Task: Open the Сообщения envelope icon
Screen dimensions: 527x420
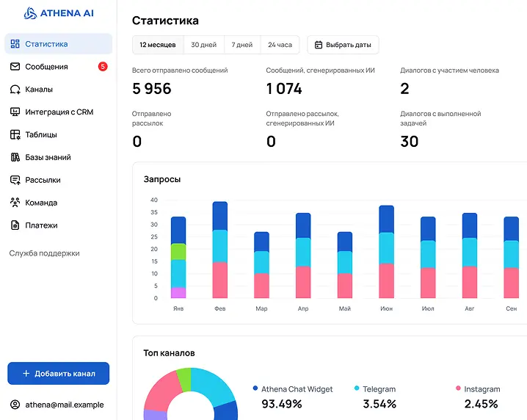Action: tap(15, 67)
